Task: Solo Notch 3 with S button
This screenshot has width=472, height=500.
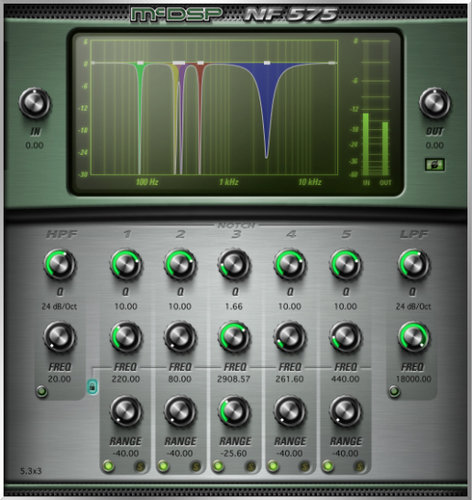Action: click(251, 466)
